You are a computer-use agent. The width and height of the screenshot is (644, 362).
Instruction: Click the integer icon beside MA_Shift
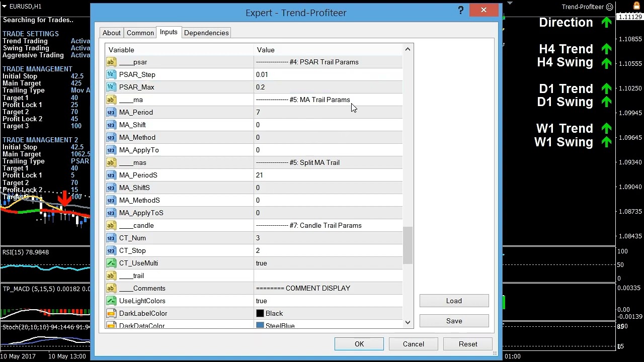pos(111,125)
